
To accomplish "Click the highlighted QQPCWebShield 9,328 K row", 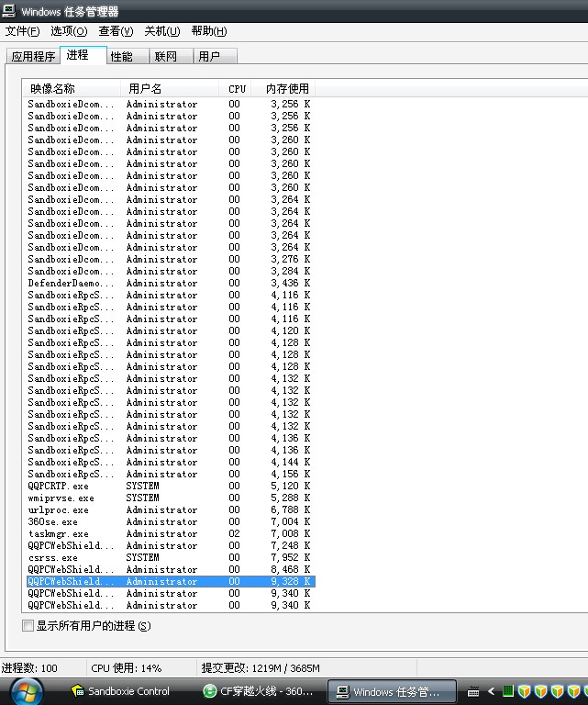I will pos(171,581).
